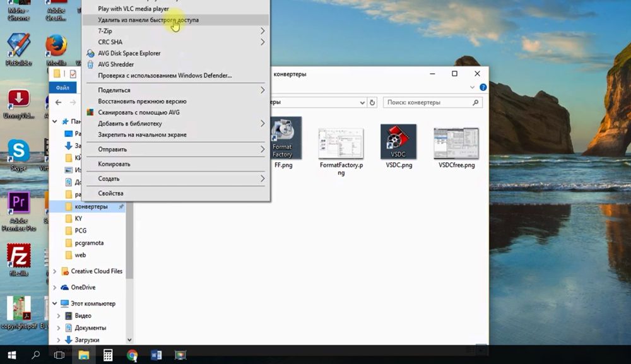Click the refresh button beside address bar

click(x=372, y=102)
